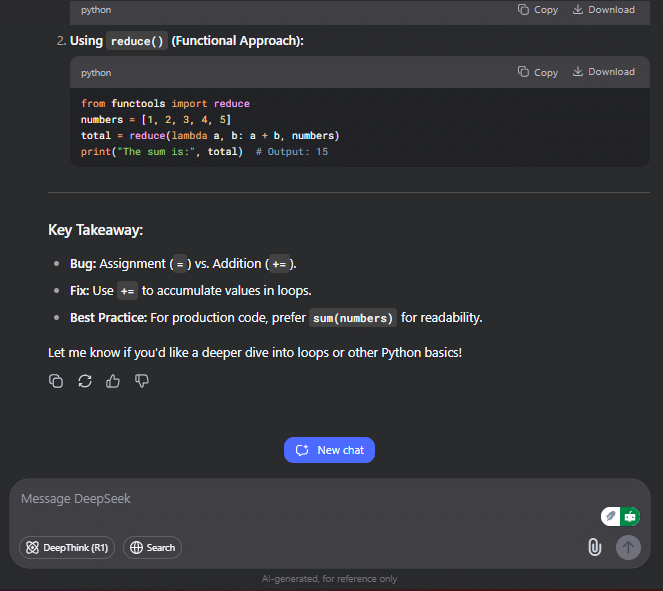Send the message with the arrow button

coord(628,547)
